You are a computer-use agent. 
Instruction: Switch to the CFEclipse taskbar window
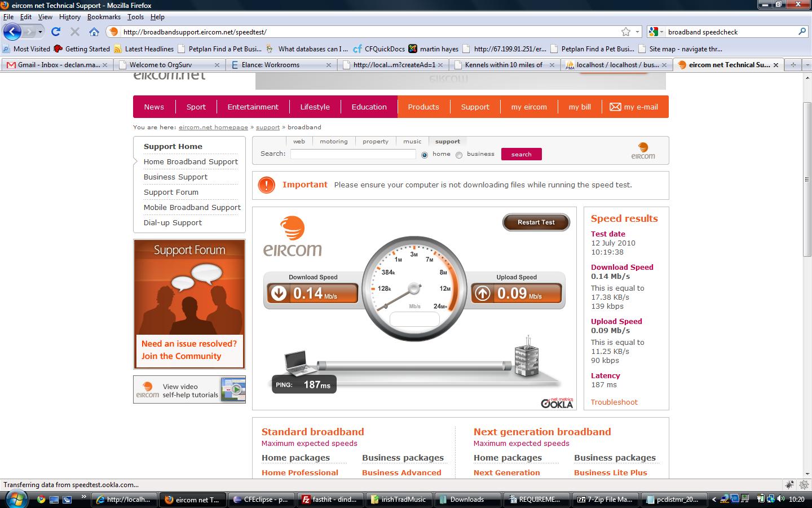pyautogui.click(x=262, y=499)
